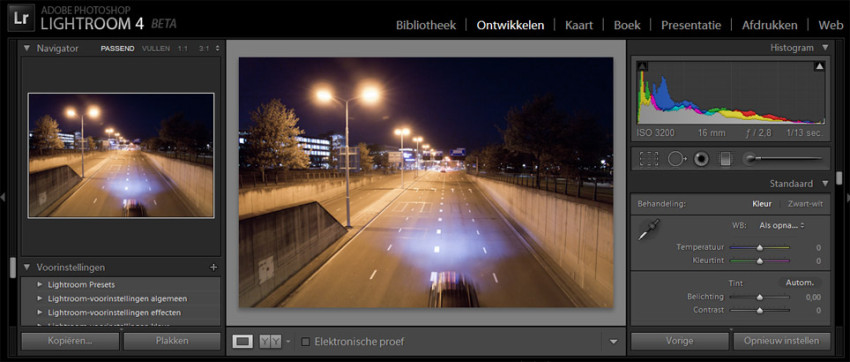Set Navigator zoom to VULLEN
Viewport: 850px width, 362px height.
pos(156,48)
